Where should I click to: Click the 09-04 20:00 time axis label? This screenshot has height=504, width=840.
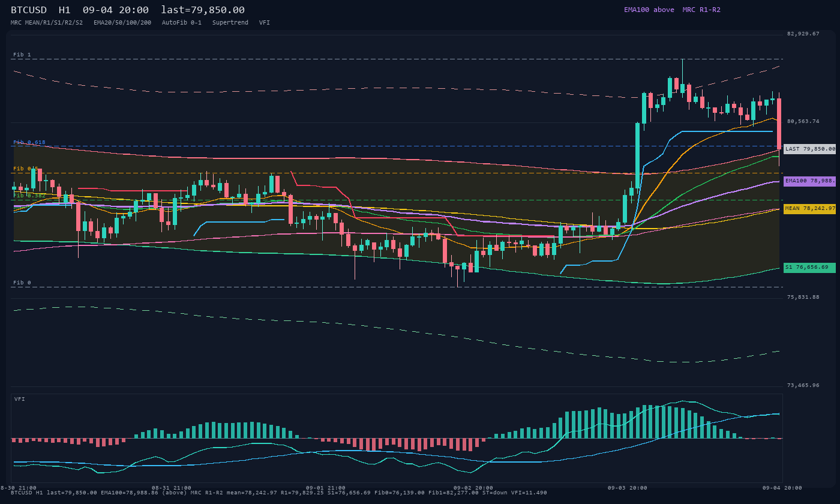click(x=782, y=488)
